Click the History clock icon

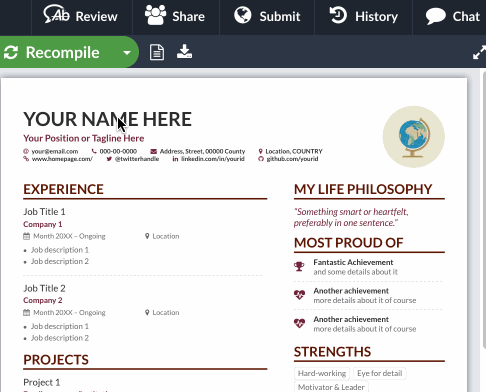tap(338, 15)
